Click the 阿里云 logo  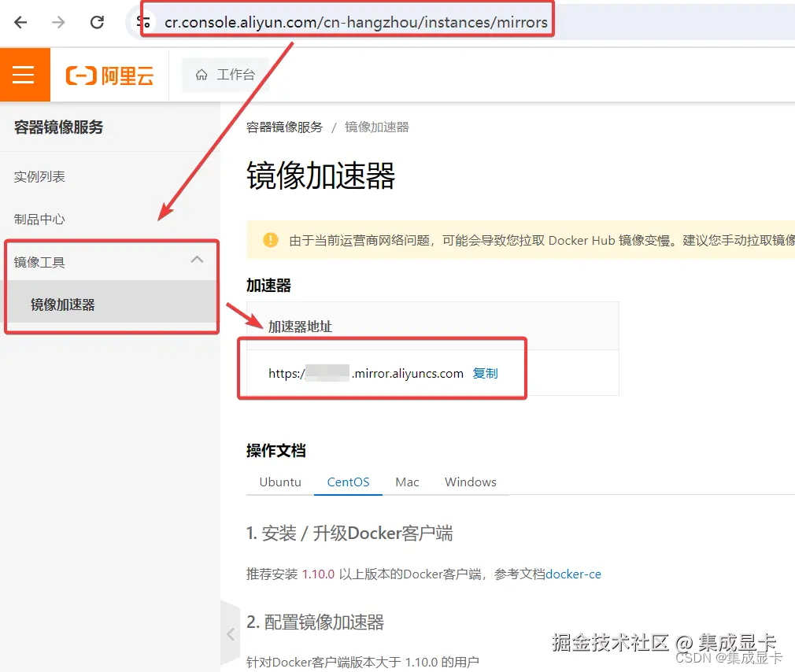(x=109, y=76)
